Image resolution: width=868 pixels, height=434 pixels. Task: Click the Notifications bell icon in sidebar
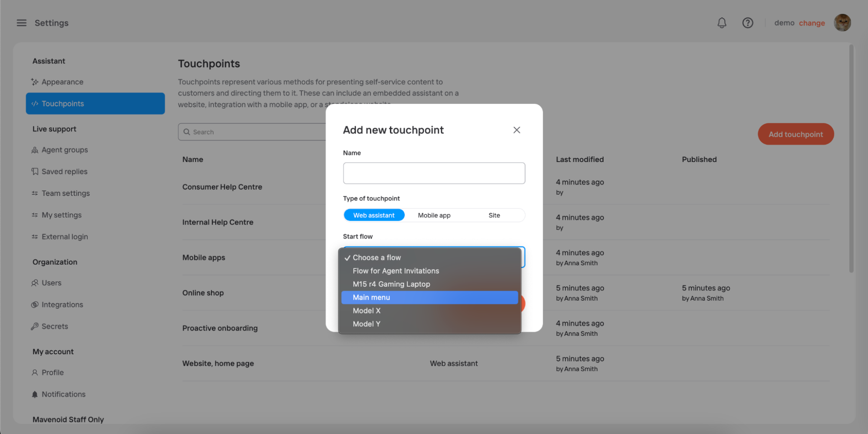point(35,394)
